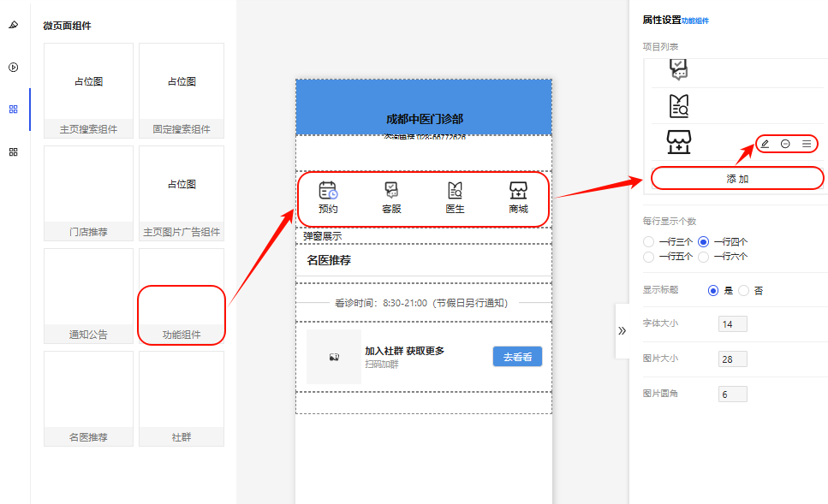The image size is (828, 504).
Task: Click 预约 calendar icon in phone preview
Action: click(x=328, y=191)
